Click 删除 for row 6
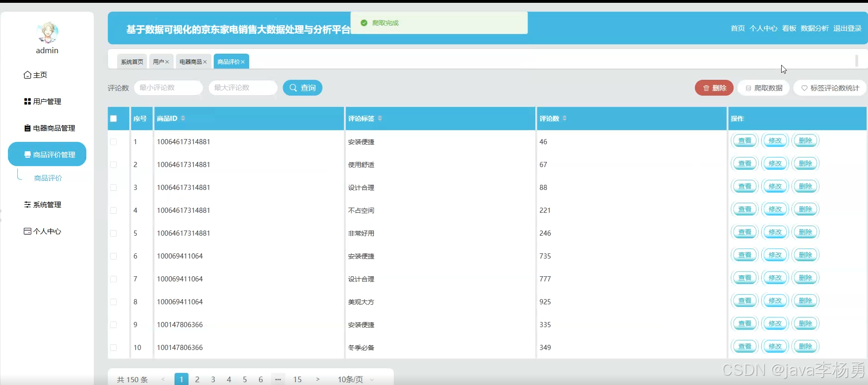This screenshot has height=385, width=868. pyautogui.click(x=805, y=255)
